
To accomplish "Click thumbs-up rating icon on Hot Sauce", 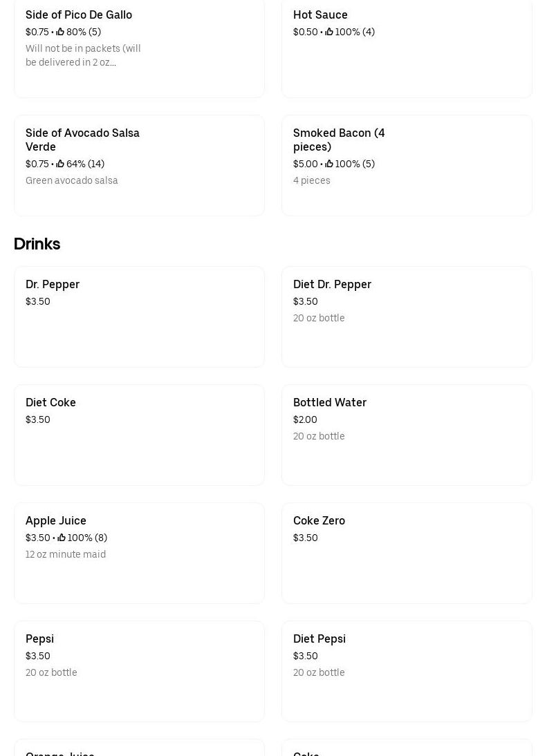I will (329, 32).
